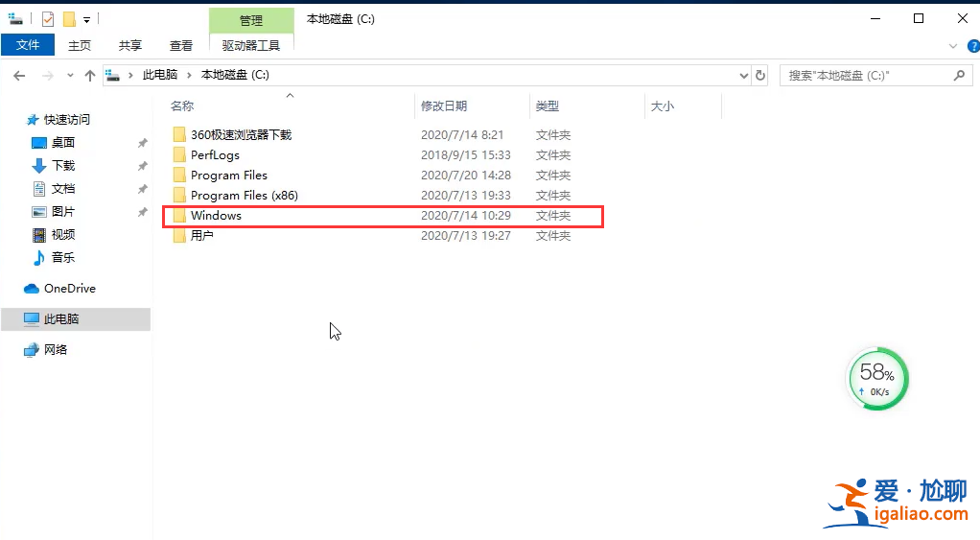Open 网络 in the navigation pane

55,350
